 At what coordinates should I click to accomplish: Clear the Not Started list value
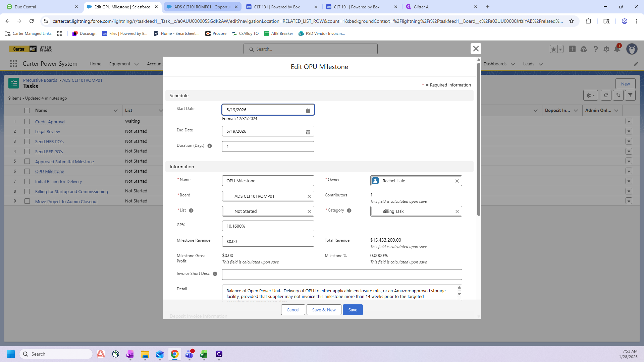coord(309,212)
